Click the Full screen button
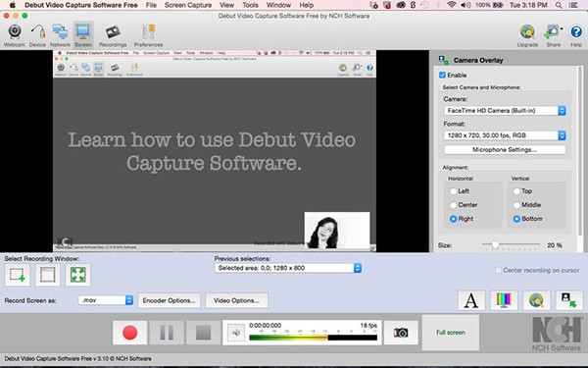The image size is (588, 368). (451, 333)
